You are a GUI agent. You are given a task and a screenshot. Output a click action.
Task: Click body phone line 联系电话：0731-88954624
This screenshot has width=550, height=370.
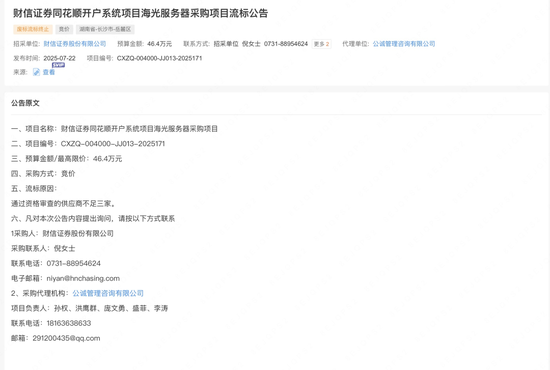[x=56, y=263]
